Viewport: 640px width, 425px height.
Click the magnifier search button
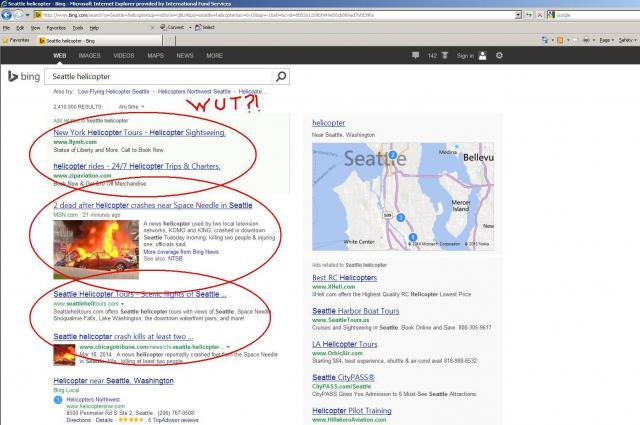(x=281, y=76)
